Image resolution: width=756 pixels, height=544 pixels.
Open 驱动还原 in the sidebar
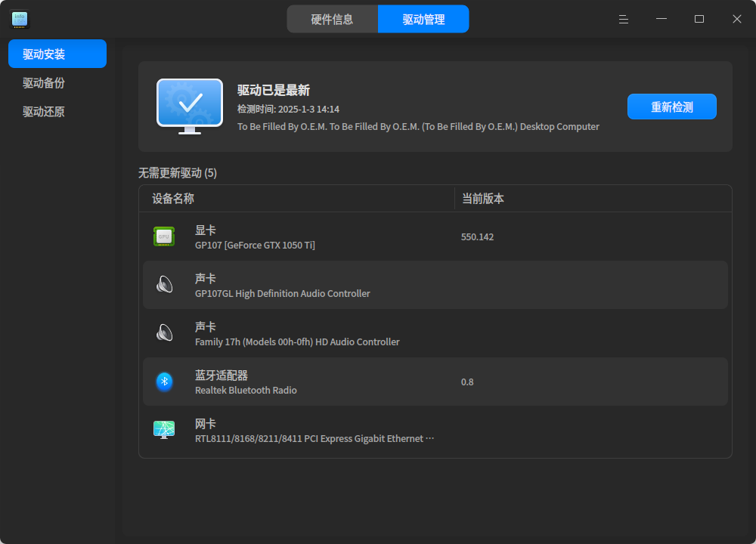(x=57, y=112)
